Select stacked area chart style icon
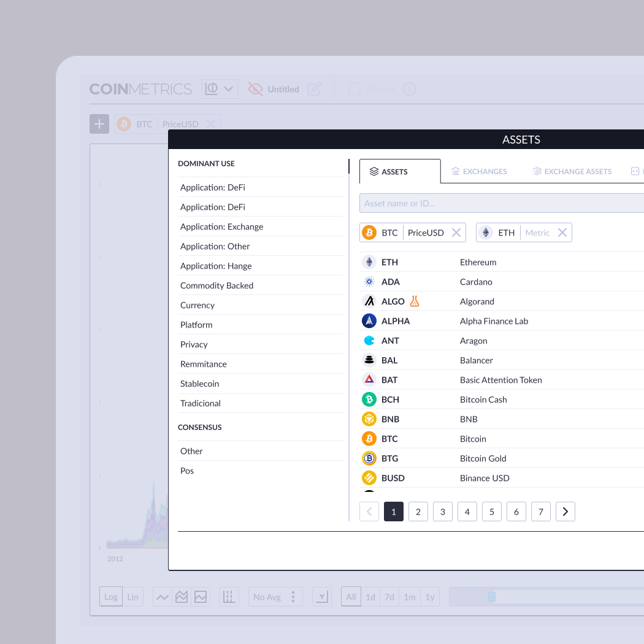Screen dimensions: 644x644 [x=182, y=597]
